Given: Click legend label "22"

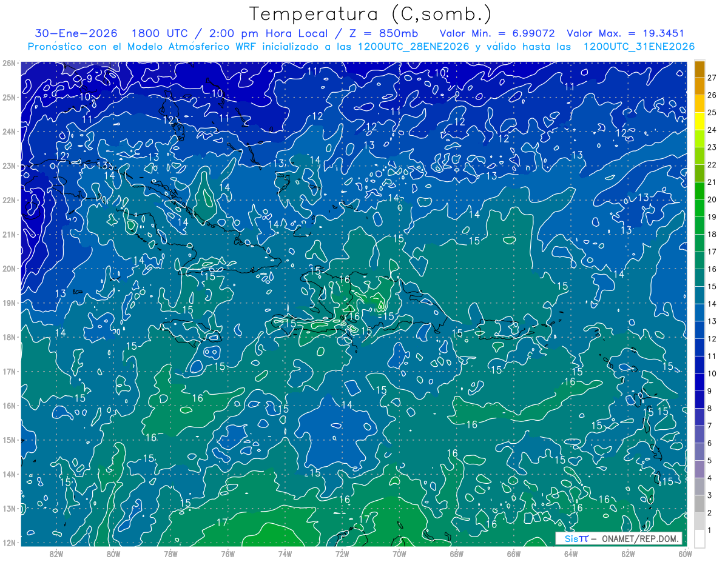Looking at the screenshot, I should [x=712, y=165].
